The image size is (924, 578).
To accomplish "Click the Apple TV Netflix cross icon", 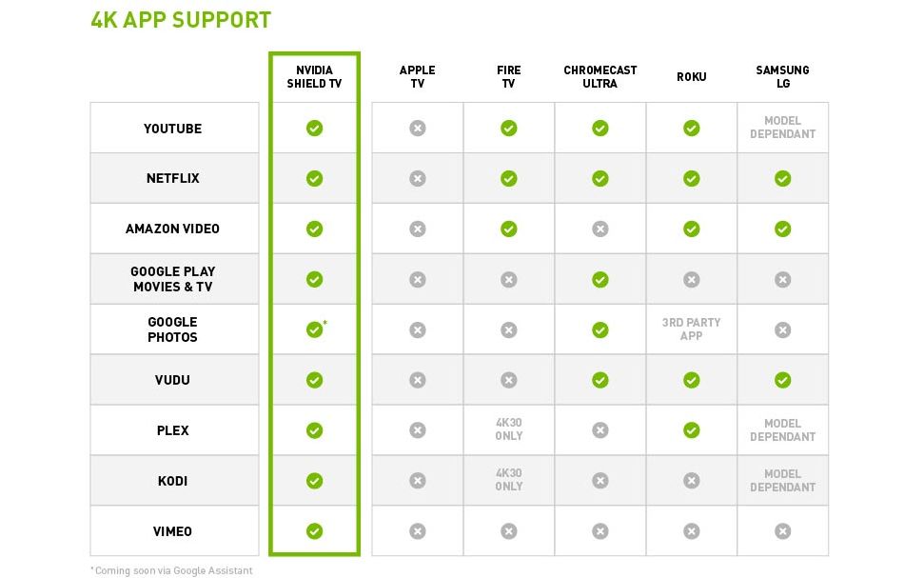I will [x=417, y=178].
